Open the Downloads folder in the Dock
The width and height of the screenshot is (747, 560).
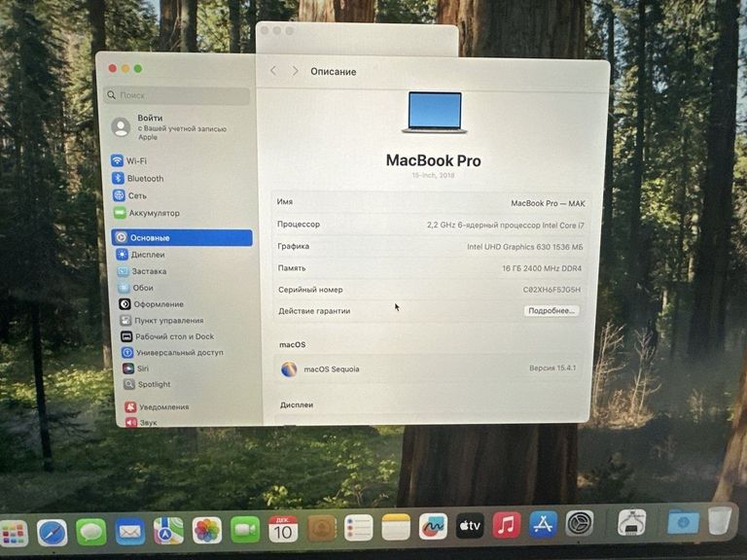[x=683, y=522]
